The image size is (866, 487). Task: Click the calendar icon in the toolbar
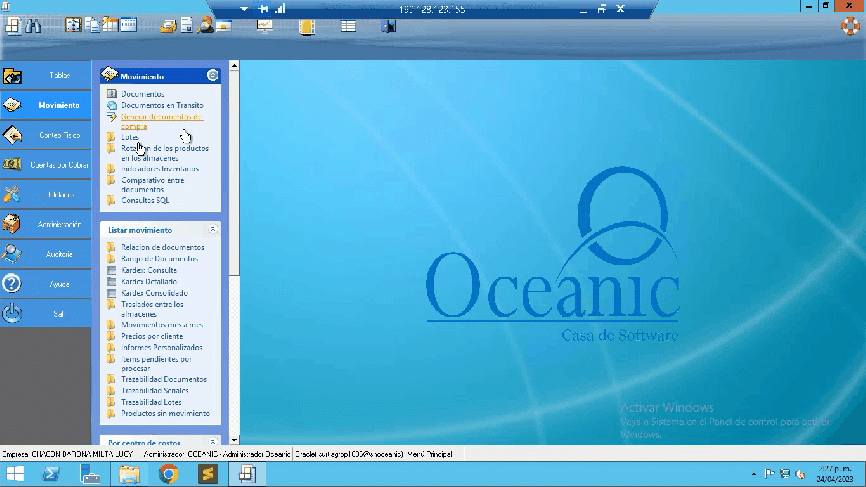(128, 25)
